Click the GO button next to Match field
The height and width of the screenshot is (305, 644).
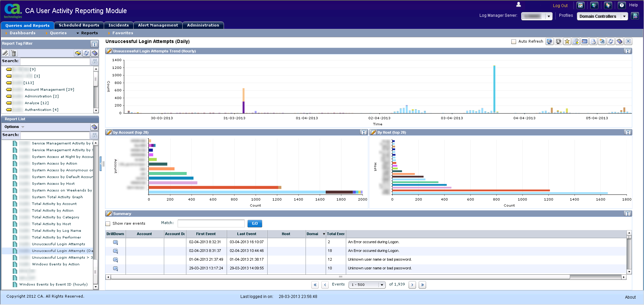click(255, 224)
